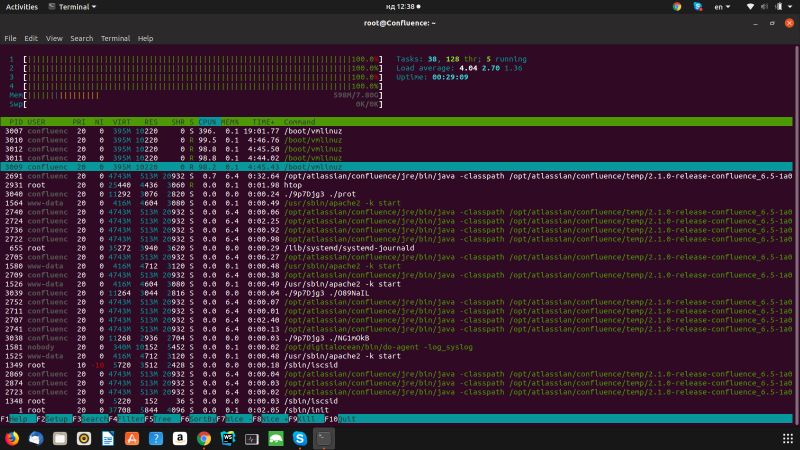The image size is (800, 450).
Task: Open System Monitor dock icon
Action: (252, 438)
